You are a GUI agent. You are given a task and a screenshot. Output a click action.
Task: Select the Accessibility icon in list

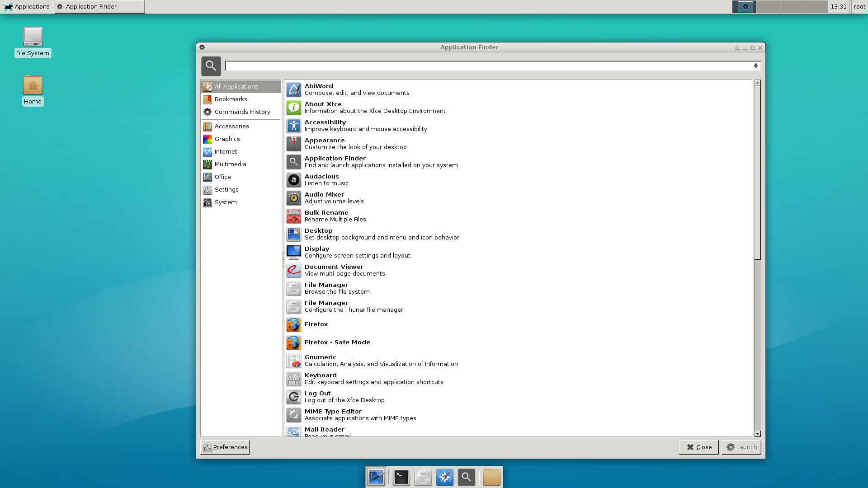pyautogui.click(x=294, y=126)
